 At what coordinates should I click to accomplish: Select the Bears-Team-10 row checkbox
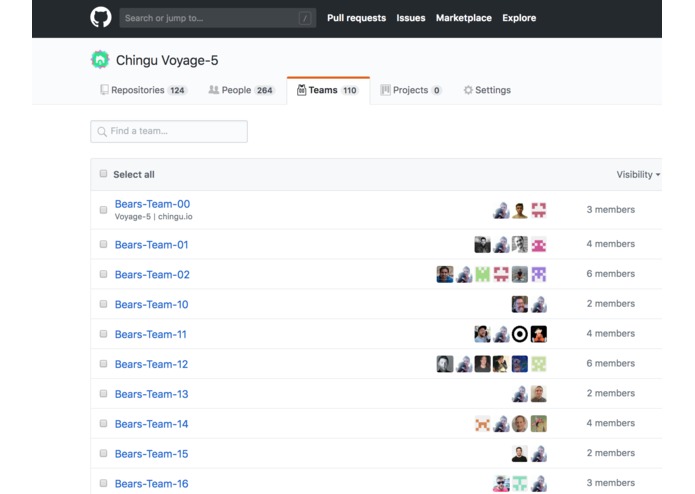[103, 304]
